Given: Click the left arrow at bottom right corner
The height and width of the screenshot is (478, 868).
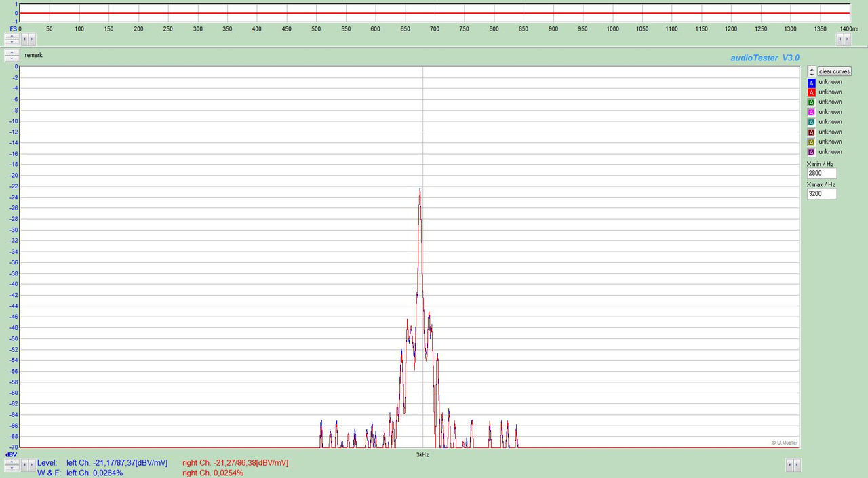Looking at the screenshot, I should coord(789,465).
